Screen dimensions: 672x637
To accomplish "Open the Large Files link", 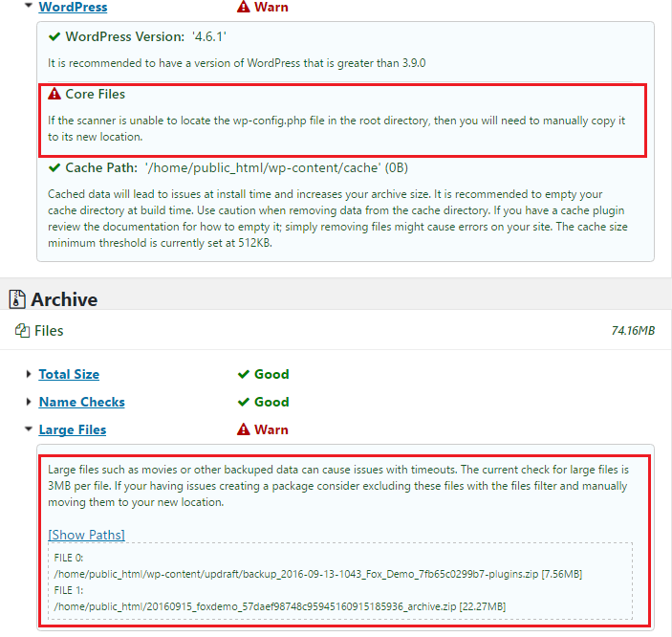I will point(73,429).
